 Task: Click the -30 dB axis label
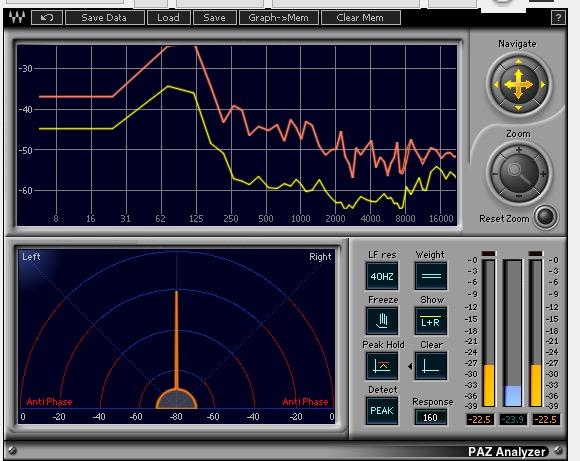[25, 69]
